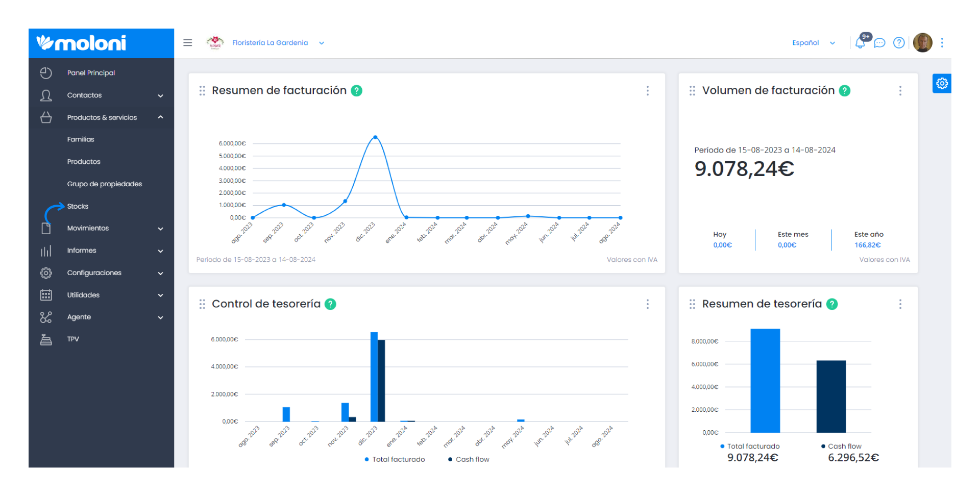Expand the Movimientos menu chevron

click(160, 229)
